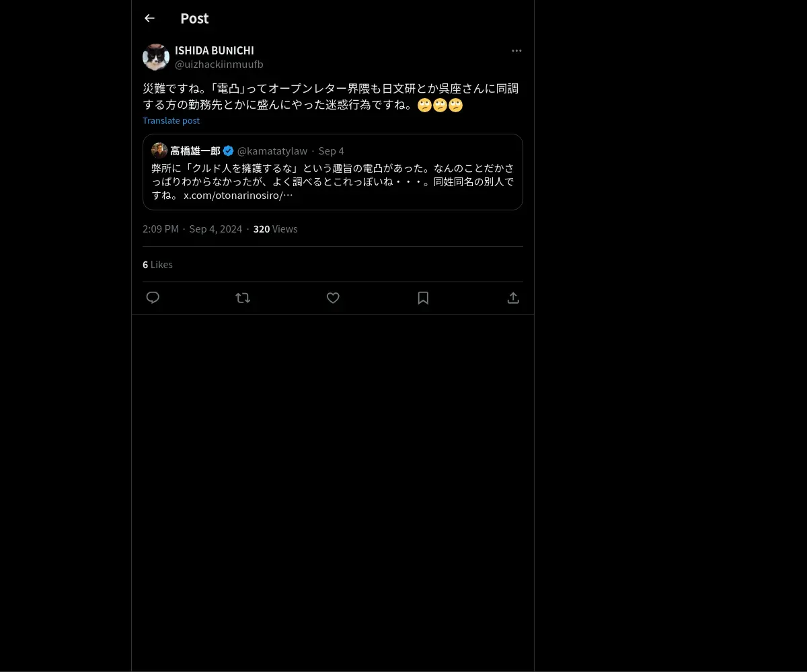Image resolution: width=807 pixels, height=672 pixels.
Task: Open ISHIDA BUNICHI's cat avatar
Action: [x=156, y=57]
